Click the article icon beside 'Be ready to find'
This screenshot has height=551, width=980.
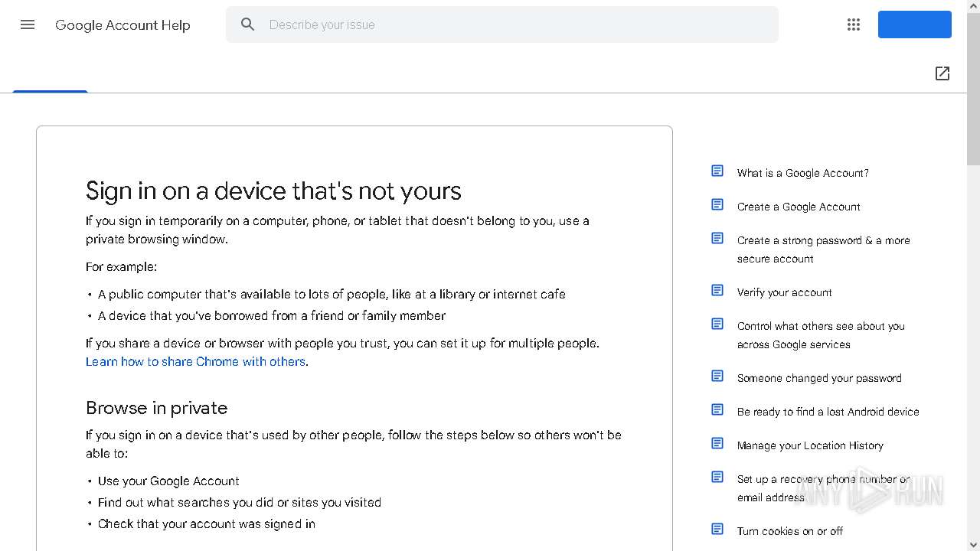click(717, 409)
